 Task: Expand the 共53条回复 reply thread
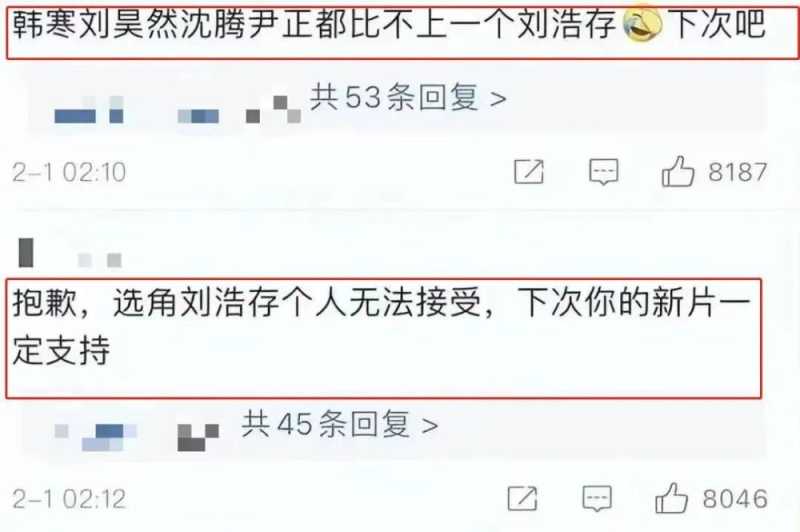408,97
